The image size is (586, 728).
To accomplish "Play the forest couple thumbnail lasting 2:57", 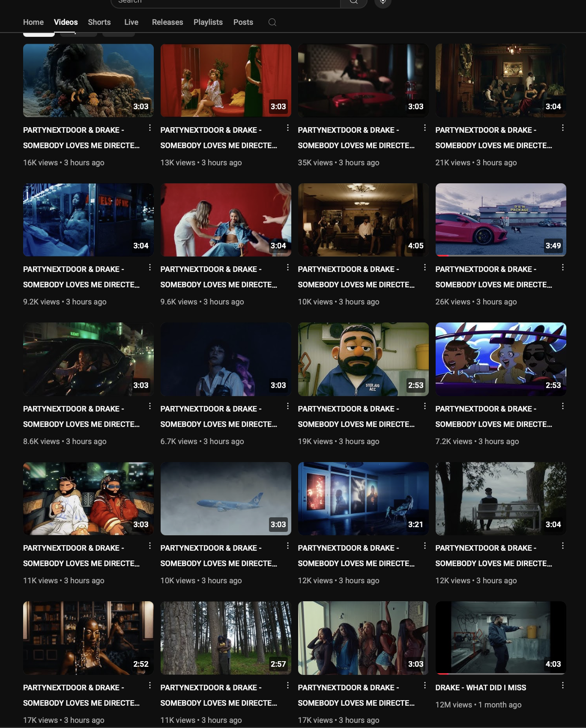I will point(226,638).
